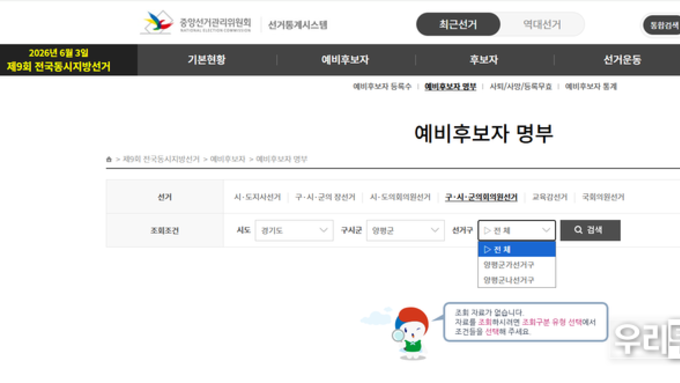Open the 예비후보자 main menu
Viewport: 680px width, 383px height.
click(x=345, y=59)
